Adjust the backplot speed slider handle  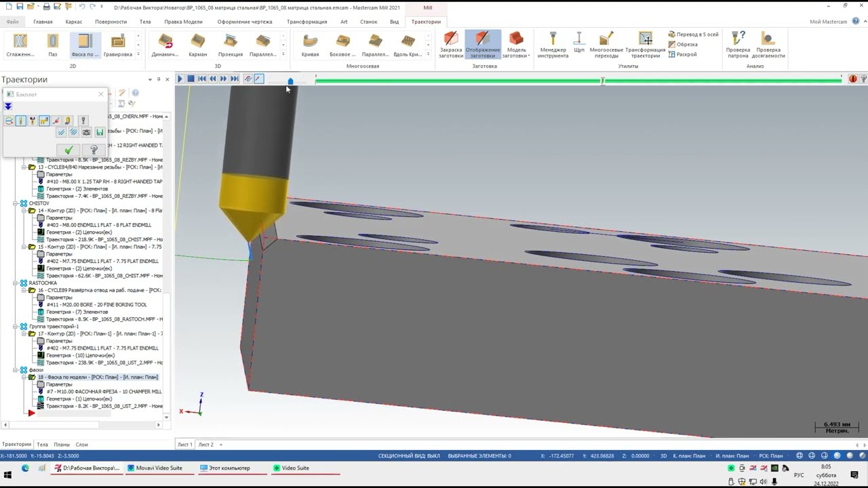point(290,81)
